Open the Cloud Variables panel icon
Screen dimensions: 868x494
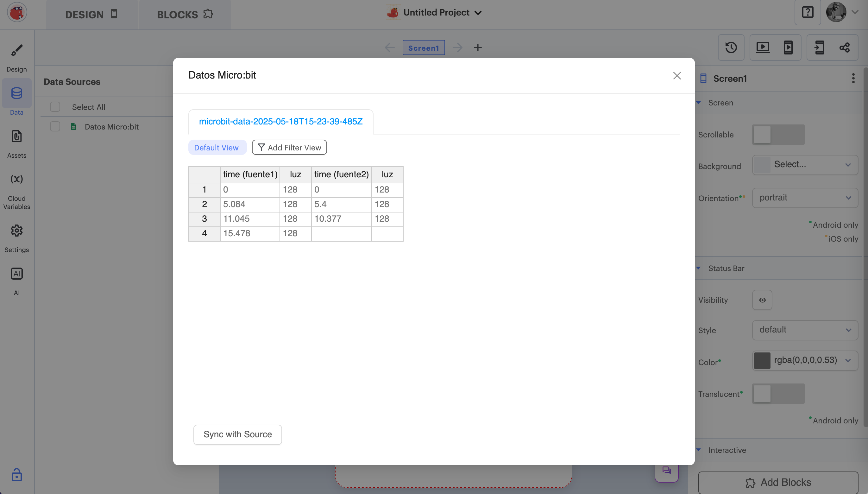tap(16, 179)
